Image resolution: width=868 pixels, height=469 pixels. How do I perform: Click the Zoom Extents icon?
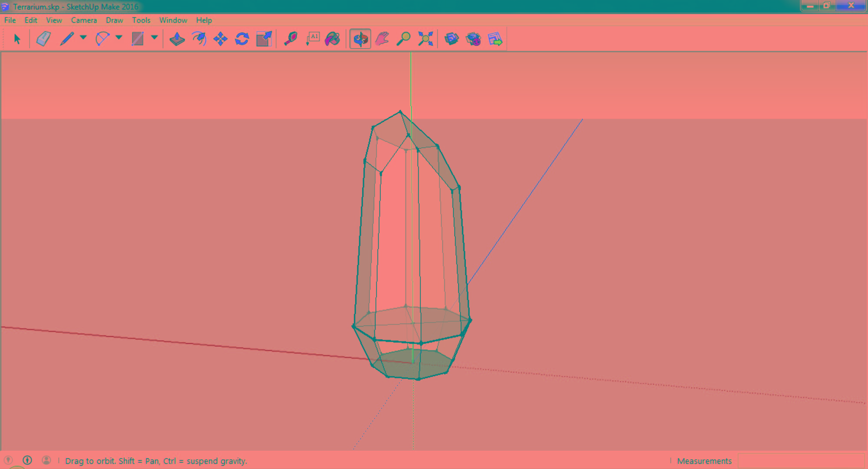[x=426, y=39]
